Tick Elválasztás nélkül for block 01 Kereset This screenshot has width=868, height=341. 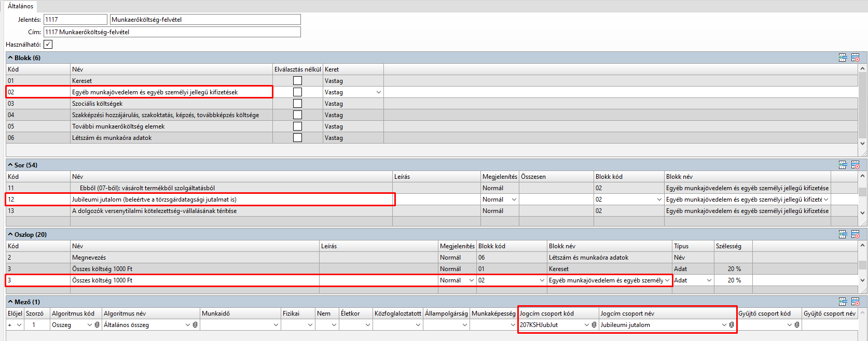(x=297, y=81)
